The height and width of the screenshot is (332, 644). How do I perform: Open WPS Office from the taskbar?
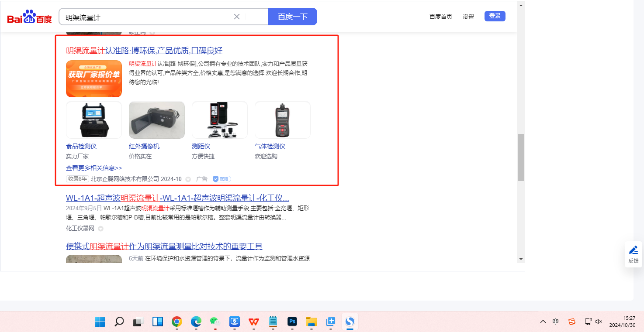(253, 322)
